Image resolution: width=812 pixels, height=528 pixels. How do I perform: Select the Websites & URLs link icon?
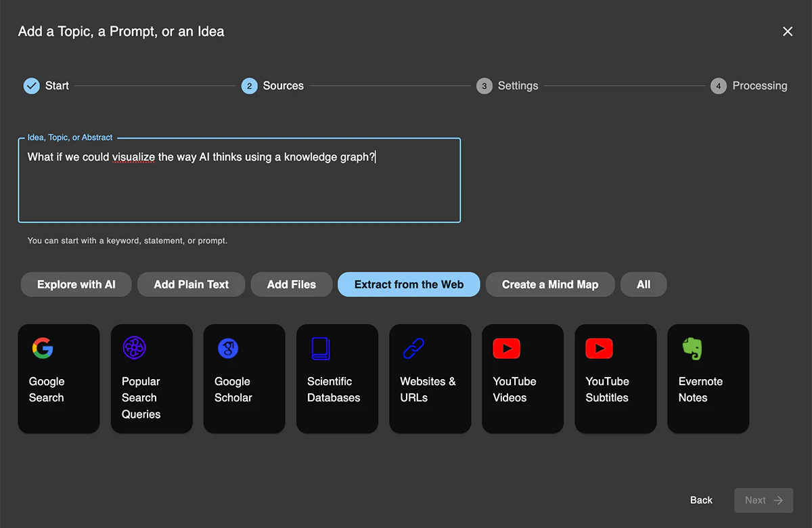413,348
